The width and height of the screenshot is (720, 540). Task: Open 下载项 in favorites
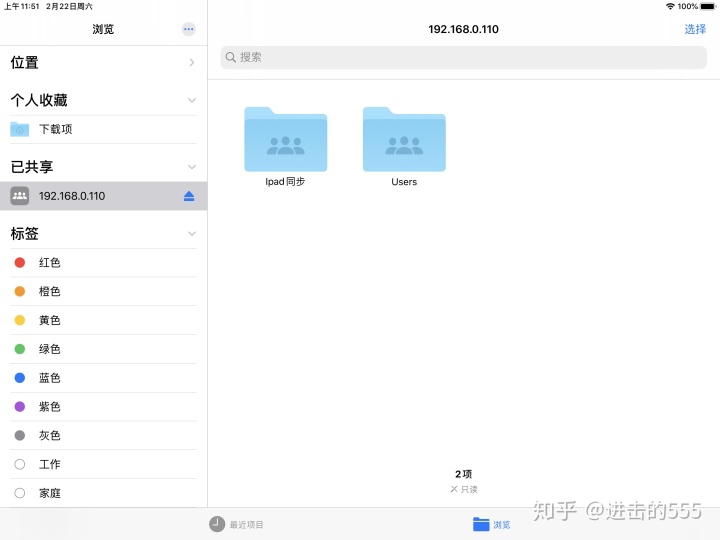(x=103, y=129)
